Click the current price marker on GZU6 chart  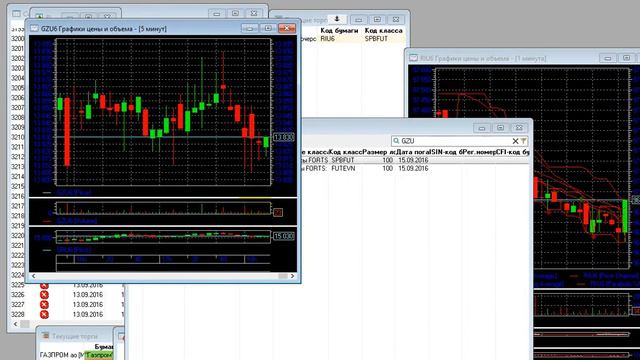[x=283, y=137]
